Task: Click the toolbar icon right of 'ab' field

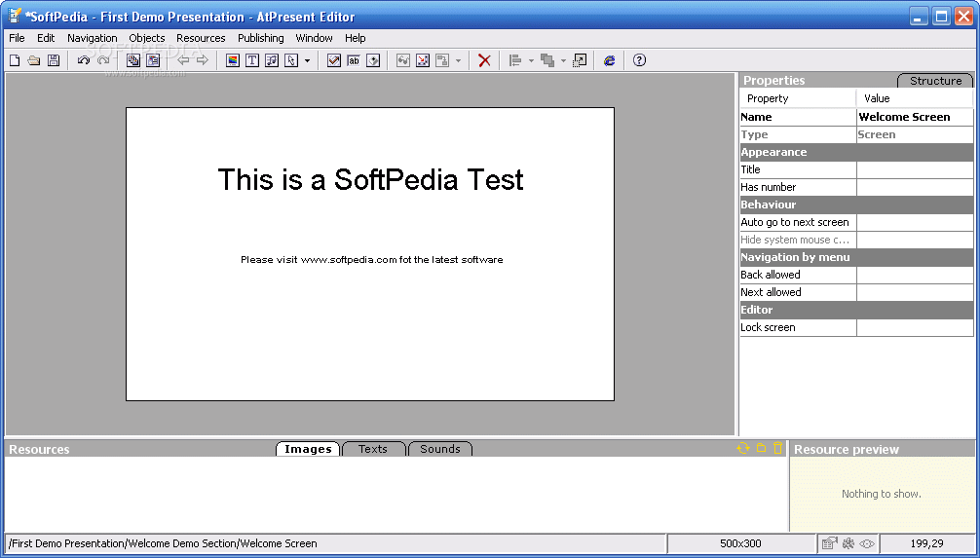Action: [373, 60]
